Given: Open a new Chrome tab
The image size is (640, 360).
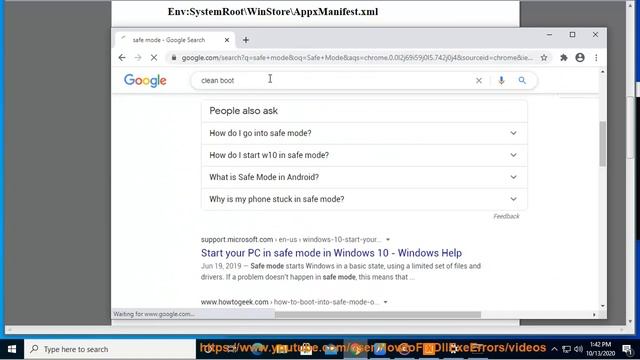Looking at the screenshot, I should click(246, 40).
